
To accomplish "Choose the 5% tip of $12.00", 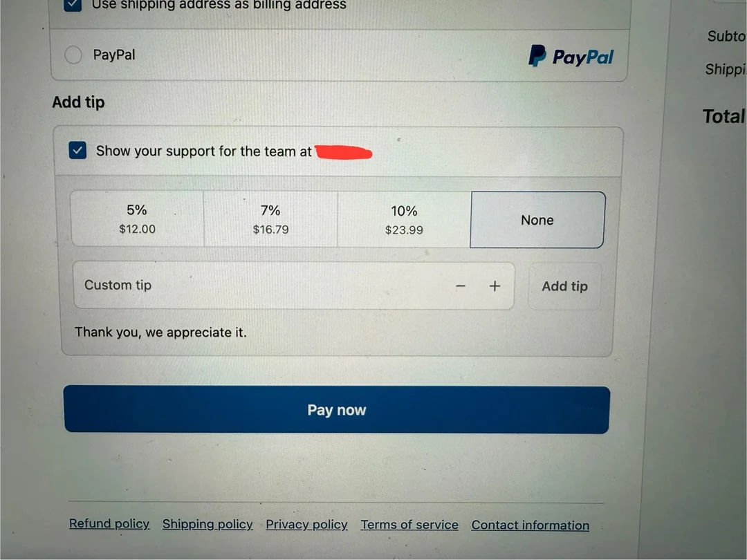I will tap(137, 218).
